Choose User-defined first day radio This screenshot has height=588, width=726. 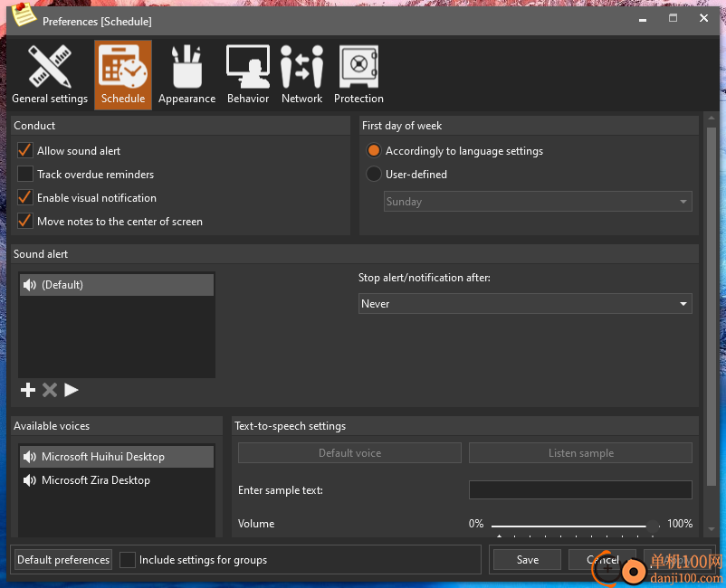[374, 174]
